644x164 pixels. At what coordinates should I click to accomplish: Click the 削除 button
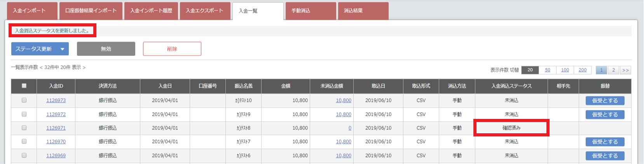click(x=172, y=49)
